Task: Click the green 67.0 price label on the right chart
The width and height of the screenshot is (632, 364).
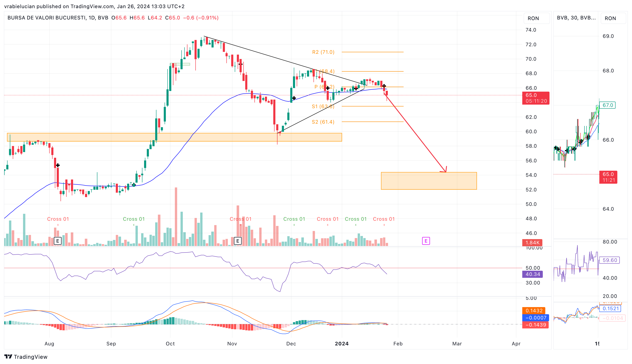Action: point(608,105)
